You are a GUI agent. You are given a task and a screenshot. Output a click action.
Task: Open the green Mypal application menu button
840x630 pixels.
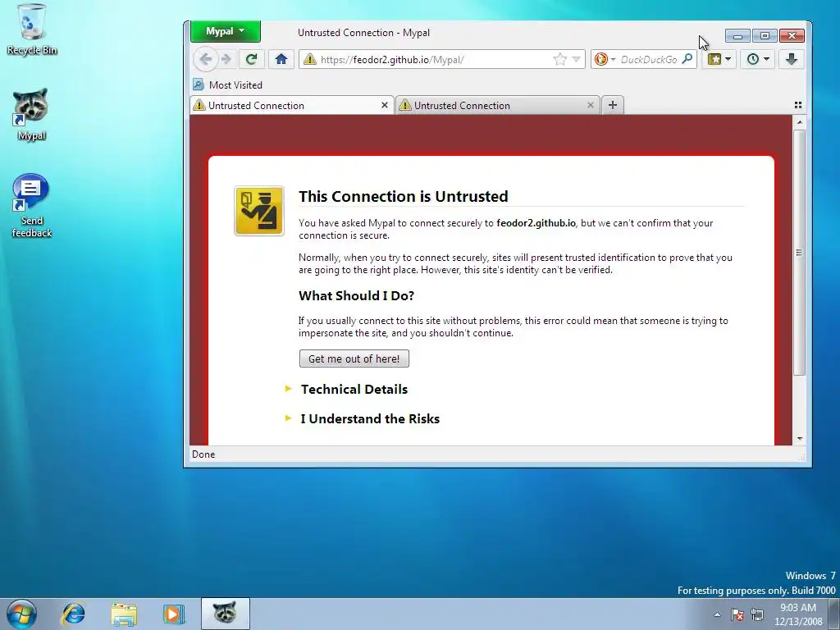pos(226,32)
